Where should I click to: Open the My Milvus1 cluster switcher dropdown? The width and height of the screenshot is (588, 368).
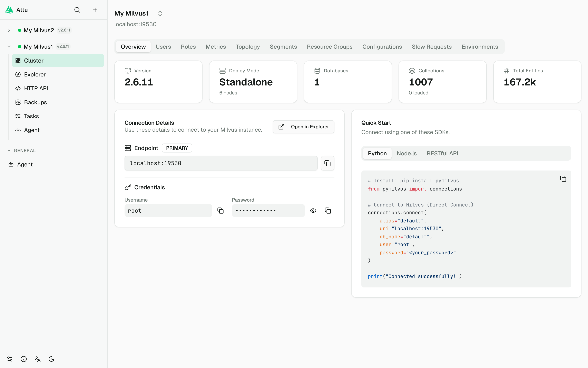tap(160, 13)
